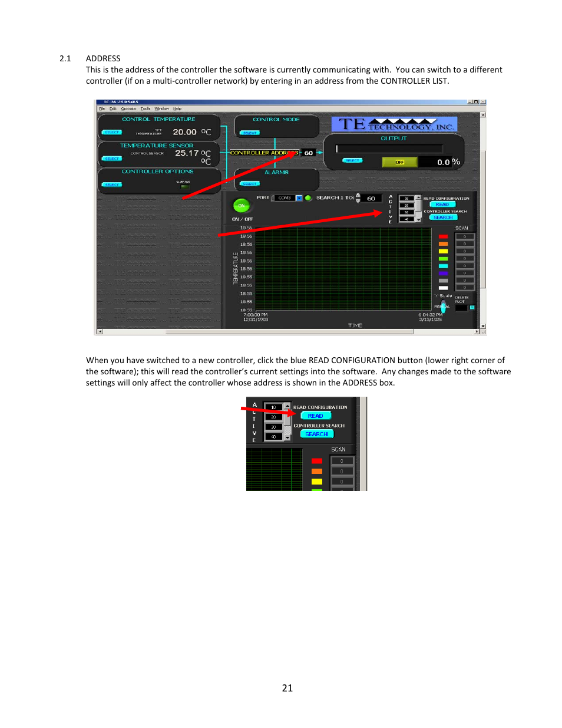
Task: Click the SCAN field beside the cyan swatch
Action: click(x=465, y=266)
